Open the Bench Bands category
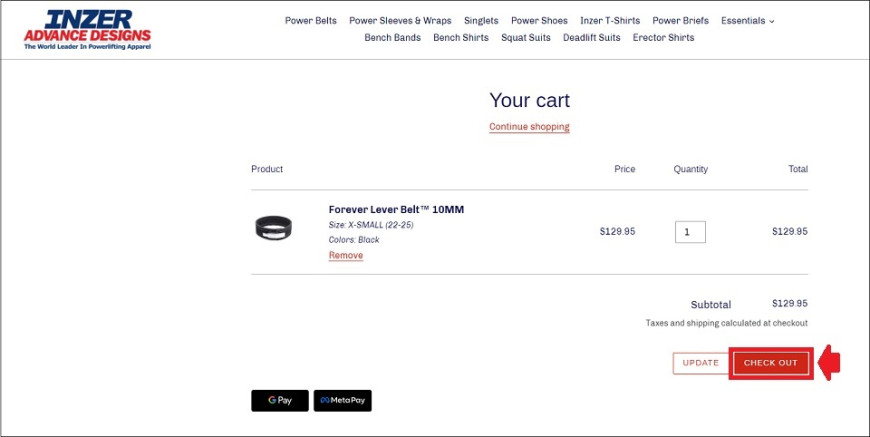The height and width of the screenshot is (437, 870). pyautogui.click(x=392, y=38)
